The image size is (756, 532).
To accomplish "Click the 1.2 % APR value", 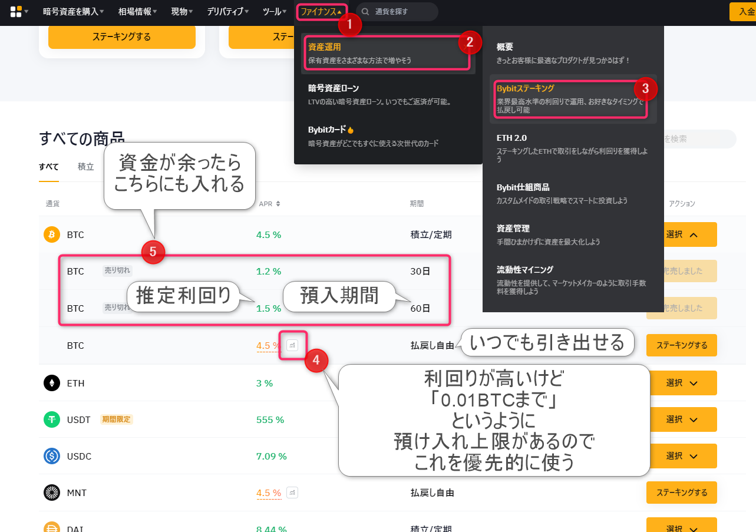I will [269, 272].
